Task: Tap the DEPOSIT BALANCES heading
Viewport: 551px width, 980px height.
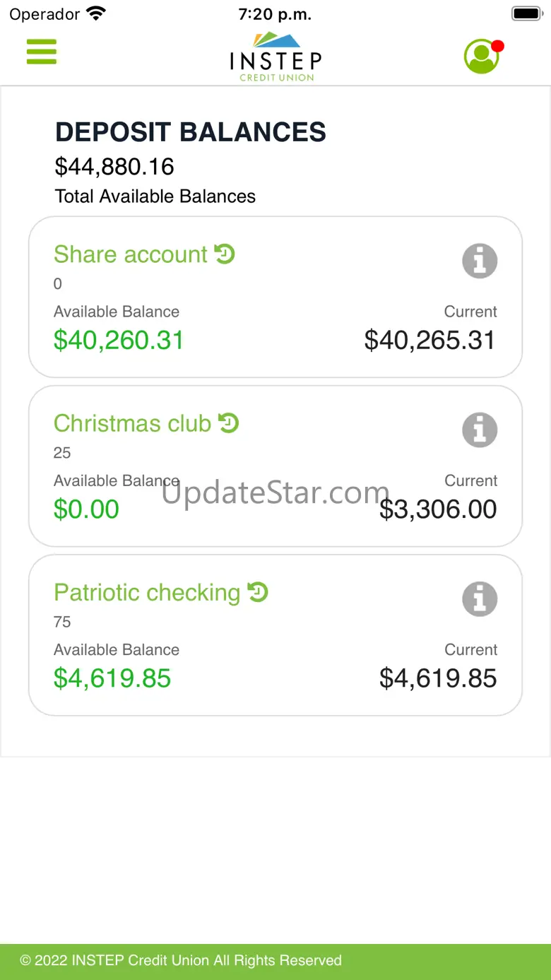Action: [x=191, y=132]
